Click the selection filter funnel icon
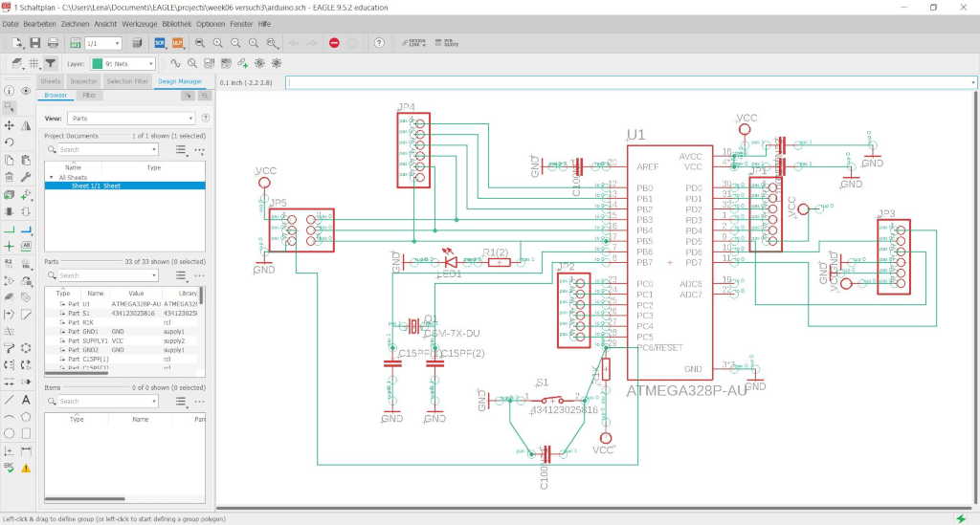This screenshot has height=525, width=980. coord(51,63)
